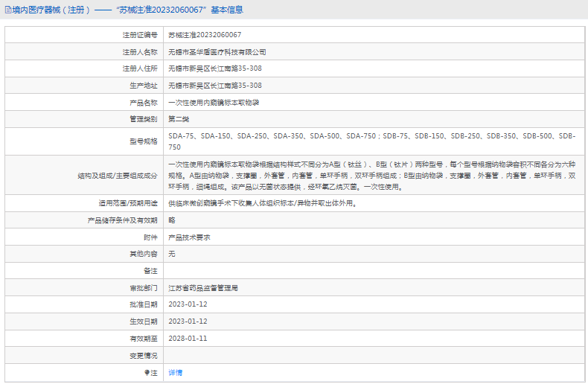This screenshot has height=387, width=588.
Task: Click product name 一次性使用内窥镜标本取物袋
Action: (214, 103)
